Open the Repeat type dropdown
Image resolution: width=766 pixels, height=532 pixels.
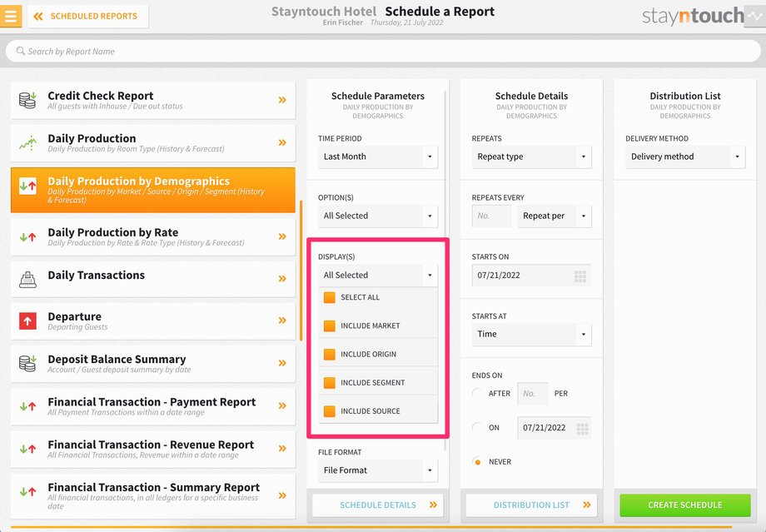[531, 157]
